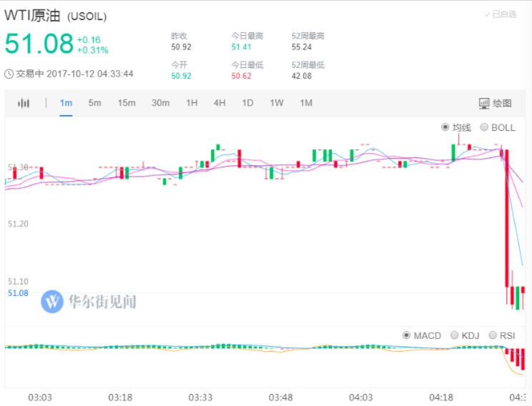
Task: Select the RSI indicator radio
Action: pyautogui.click(x=492, y=335)
